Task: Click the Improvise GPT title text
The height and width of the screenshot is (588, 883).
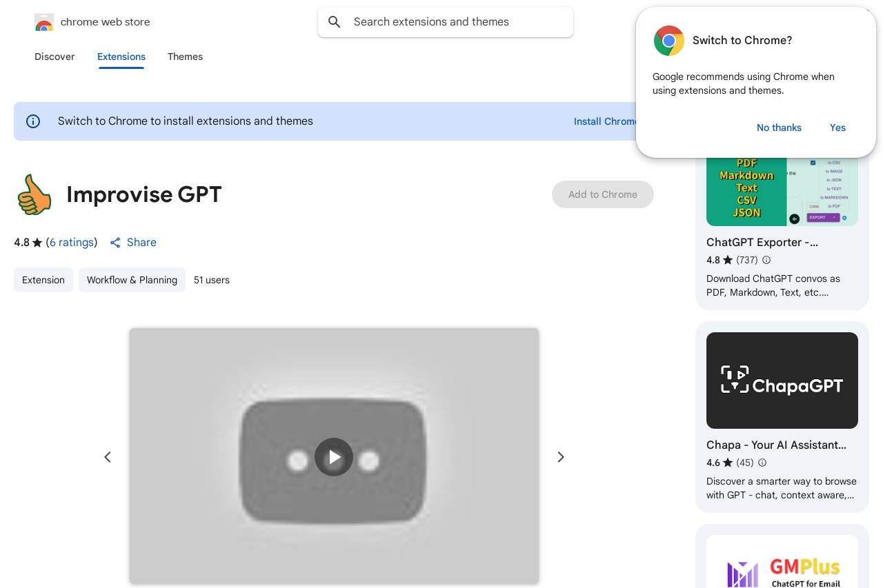Action: [144, 194]
